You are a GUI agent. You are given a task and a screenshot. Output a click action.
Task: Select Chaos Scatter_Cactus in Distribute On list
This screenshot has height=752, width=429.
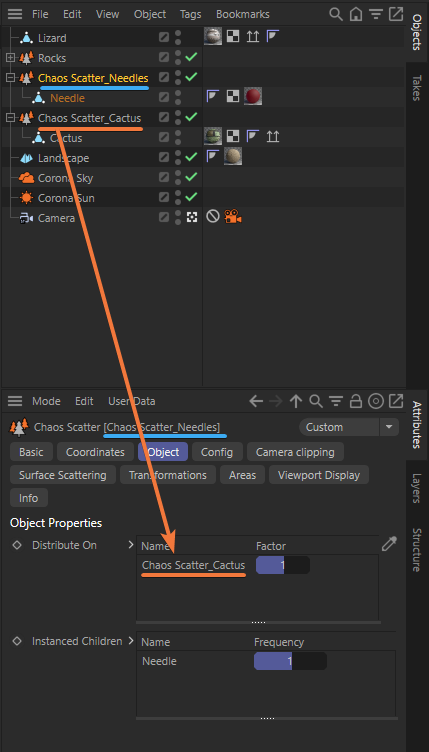point(193,565)
